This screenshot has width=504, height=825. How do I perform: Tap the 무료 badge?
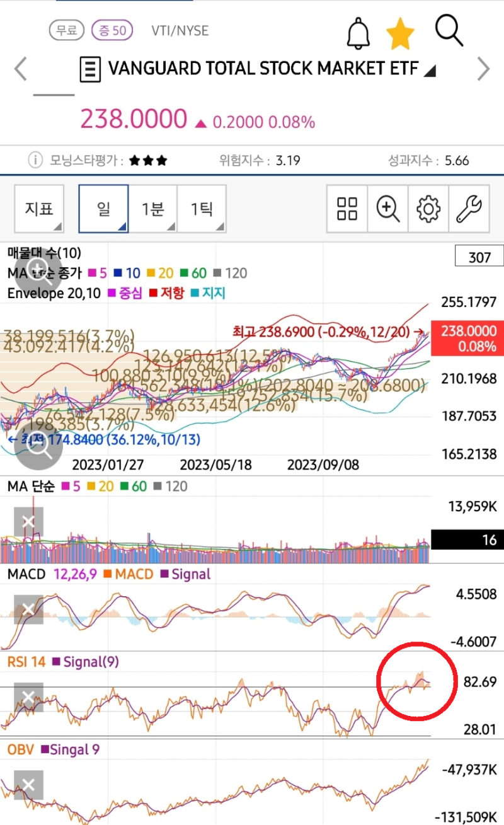67,30
